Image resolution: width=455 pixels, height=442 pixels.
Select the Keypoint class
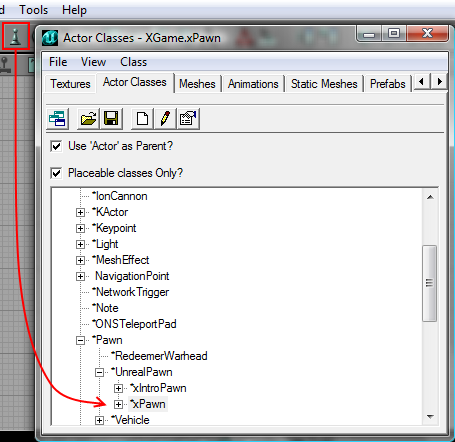click(x=114, y=228)
